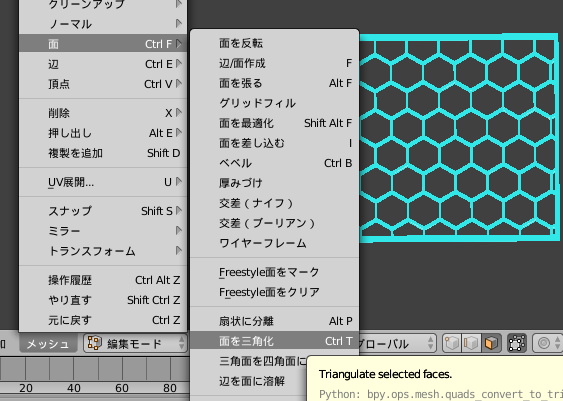The height and width of the screenshot is (401, 563).
Task: Select 扇状に分離 option
Action: (275, 321)
